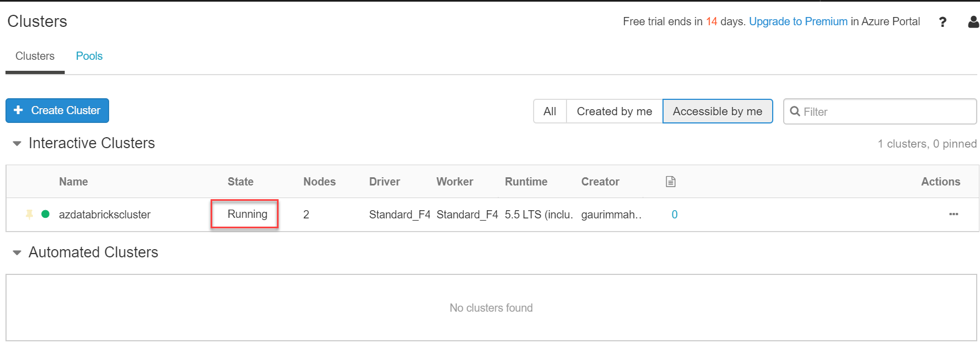The height and width of the screenshot is (349, 980).
Task: Select the Accessible by me filter
Action: click(717, 111)
